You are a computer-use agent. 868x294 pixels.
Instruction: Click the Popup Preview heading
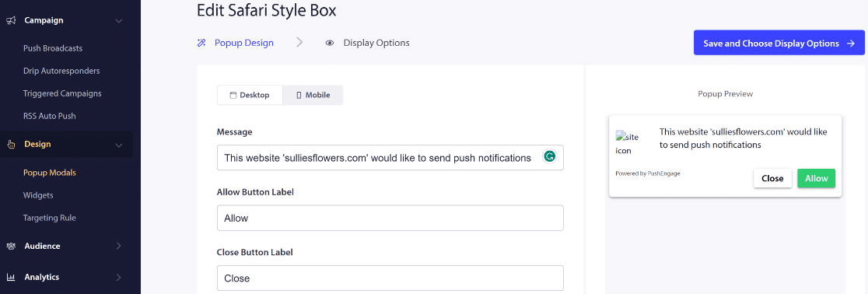[x=725, y=94]
